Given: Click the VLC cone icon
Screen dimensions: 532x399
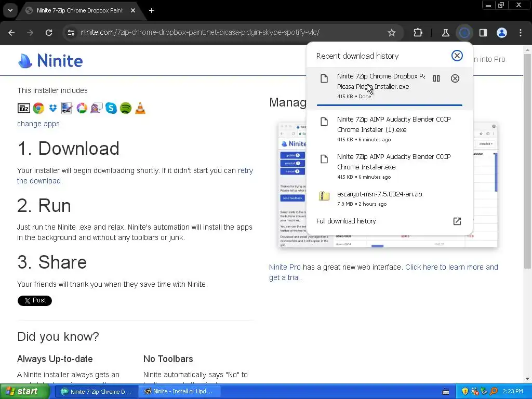Looking at the screenshot, I should 140,108.
